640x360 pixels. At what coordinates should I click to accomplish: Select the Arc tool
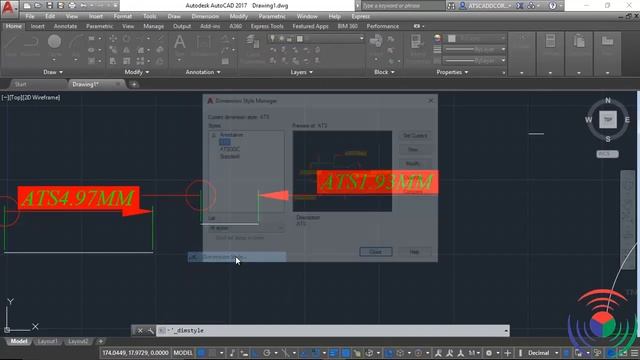coord(76,44)
